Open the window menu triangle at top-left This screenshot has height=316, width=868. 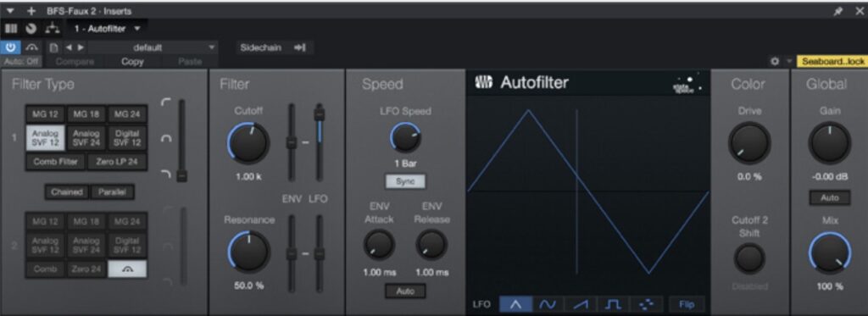point(10,10)
